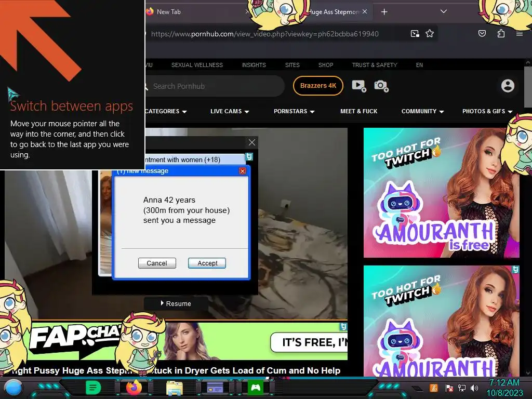Show hidden system tray icons
This screenshot has width=532, height=399.
point(418,388)
